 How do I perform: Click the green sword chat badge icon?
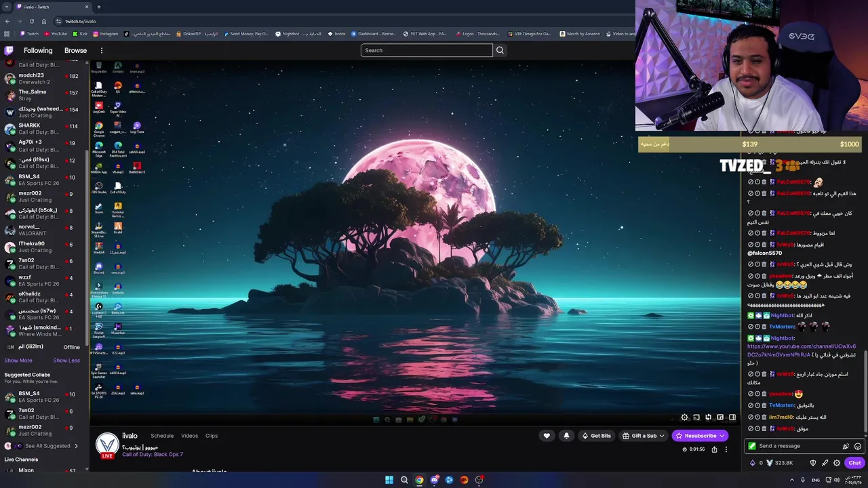click(x=752, y=446)
